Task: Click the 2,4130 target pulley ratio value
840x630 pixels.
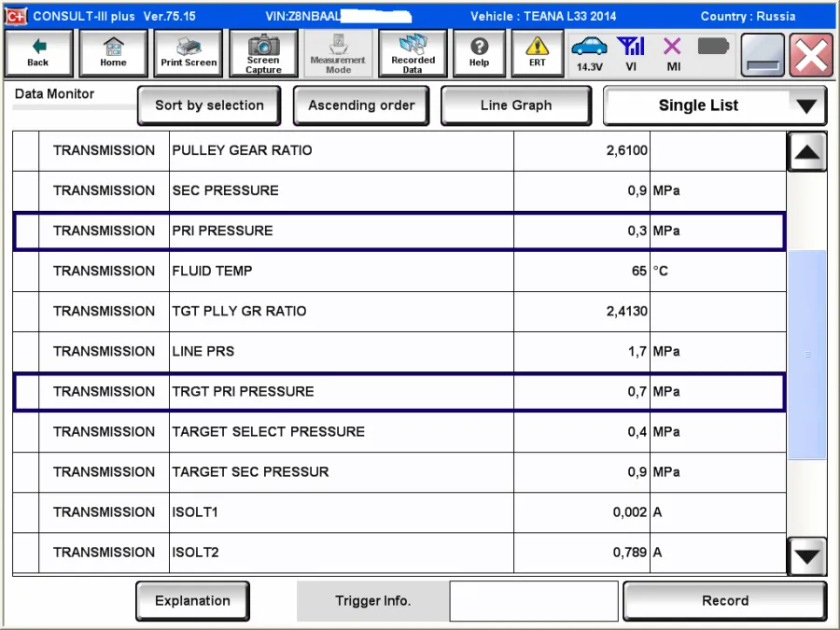Action: pos(627,311)
